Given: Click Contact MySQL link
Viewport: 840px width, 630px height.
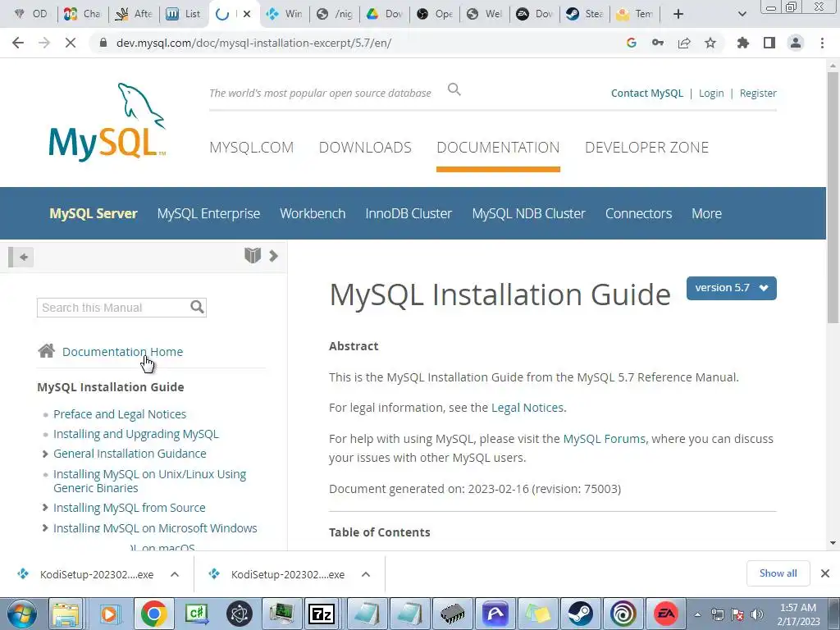Looking at the screenshot, I should coord(647,94).
